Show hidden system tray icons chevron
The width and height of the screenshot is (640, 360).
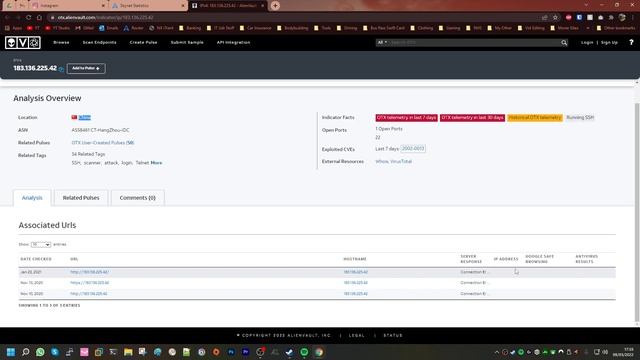click(x=497, y=352)
